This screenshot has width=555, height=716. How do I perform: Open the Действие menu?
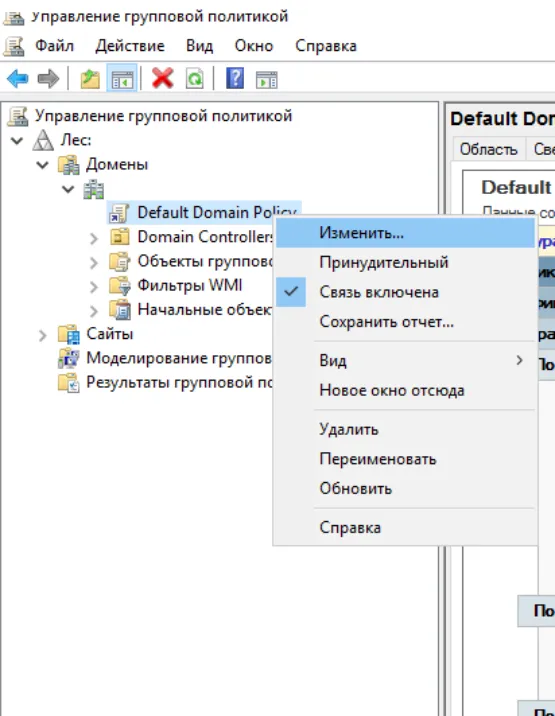[x=130, y=46]
